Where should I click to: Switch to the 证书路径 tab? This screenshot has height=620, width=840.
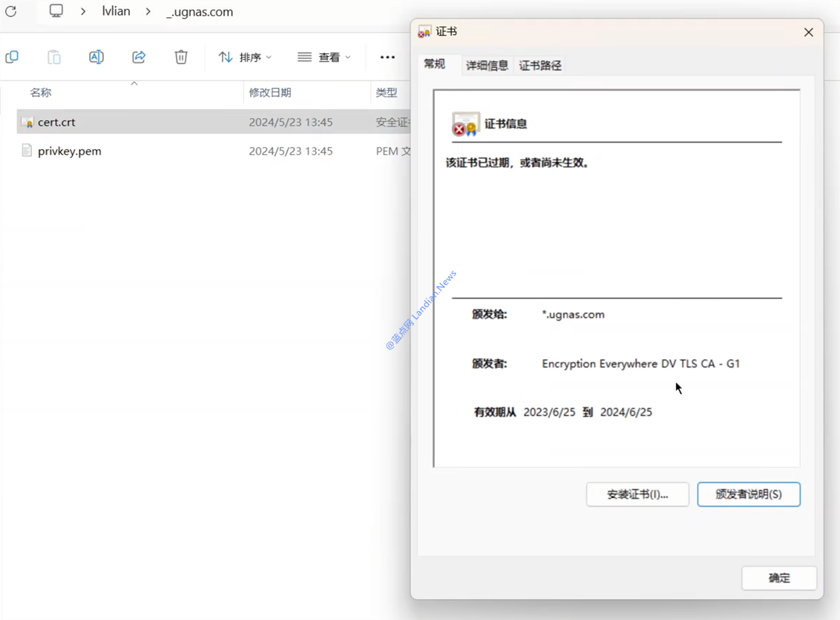(540, 66)
